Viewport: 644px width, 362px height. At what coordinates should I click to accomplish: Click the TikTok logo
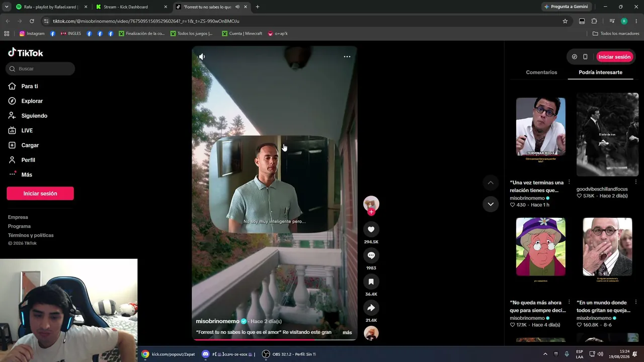click(26, 53)
